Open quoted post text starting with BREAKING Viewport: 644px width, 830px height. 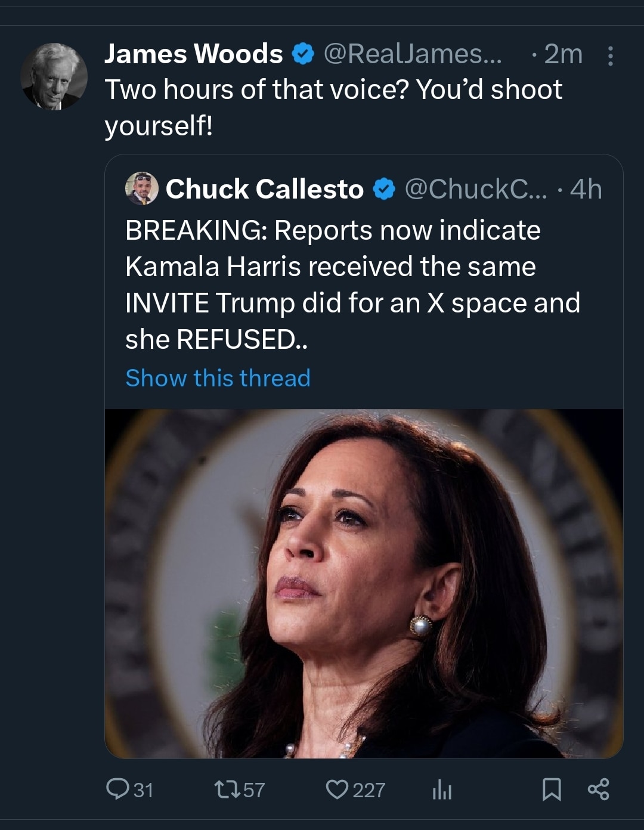click(x=352, y=284)
